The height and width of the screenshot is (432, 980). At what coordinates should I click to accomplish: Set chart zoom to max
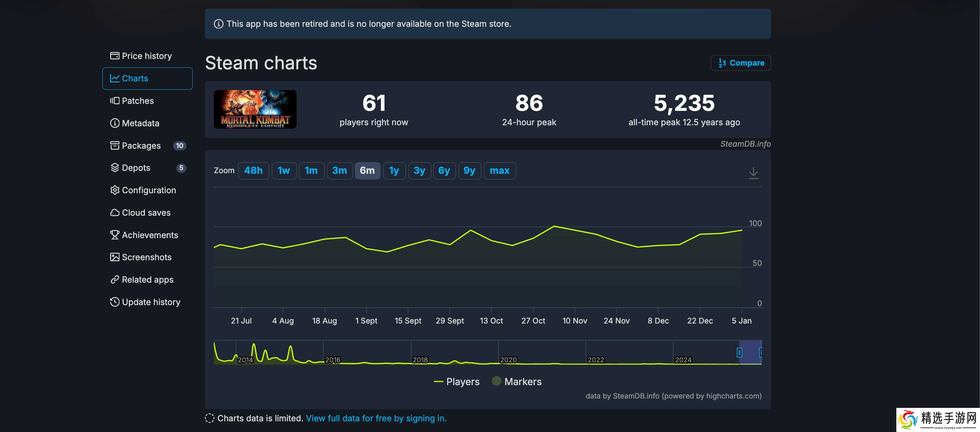[x=499, y=170]
